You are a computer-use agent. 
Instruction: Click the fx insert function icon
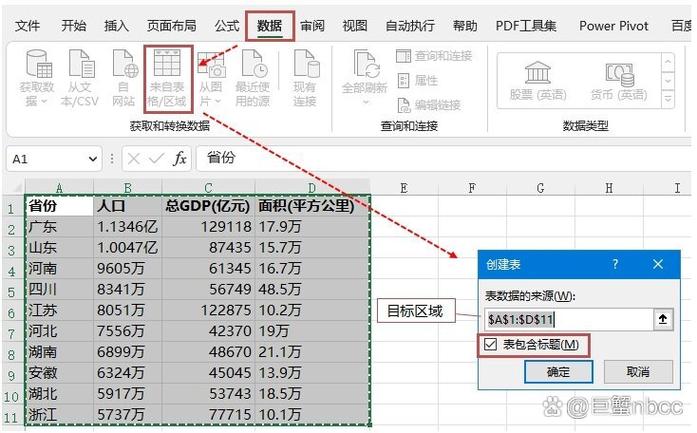point(180,158)
